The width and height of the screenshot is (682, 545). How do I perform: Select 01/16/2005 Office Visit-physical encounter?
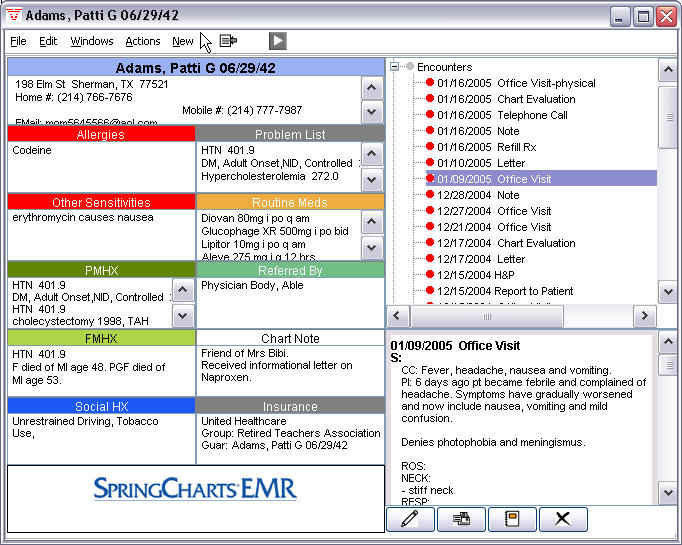tap(511, 83)
